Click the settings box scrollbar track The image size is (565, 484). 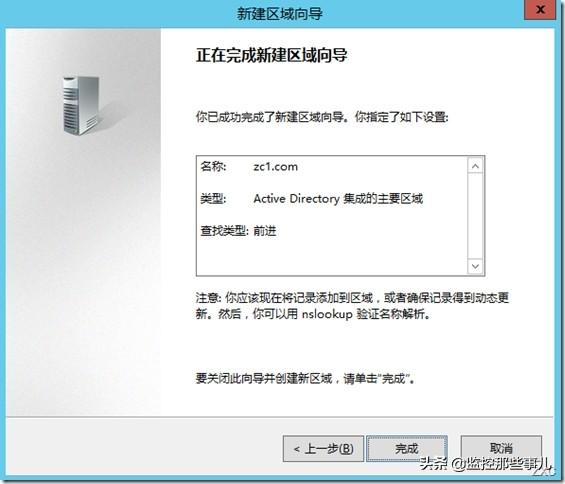pos(475,216)
